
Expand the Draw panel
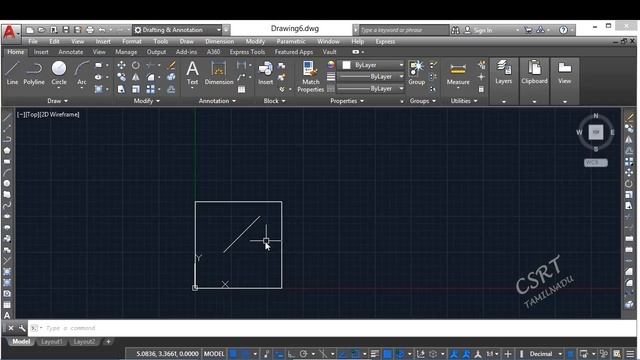point(57,101)
